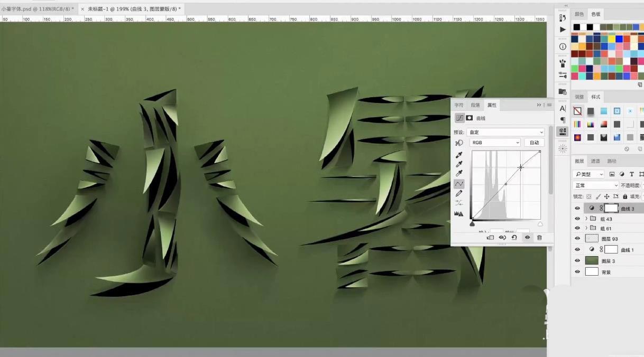
Task: Clip adjustment to layer below
Action: 490,238
